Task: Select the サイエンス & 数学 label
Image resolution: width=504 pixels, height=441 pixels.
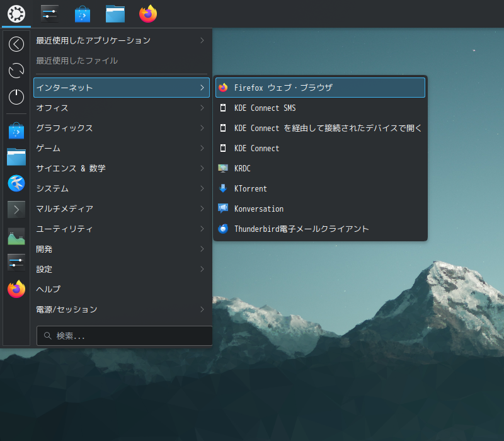Action: click(x=71, y=168)
